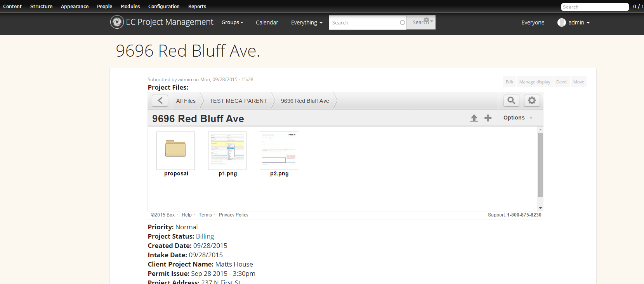The height and width of the screenshot is (284, 644).
Task: Click the file browser vertical scrollbar
Action: coord(540,165)
